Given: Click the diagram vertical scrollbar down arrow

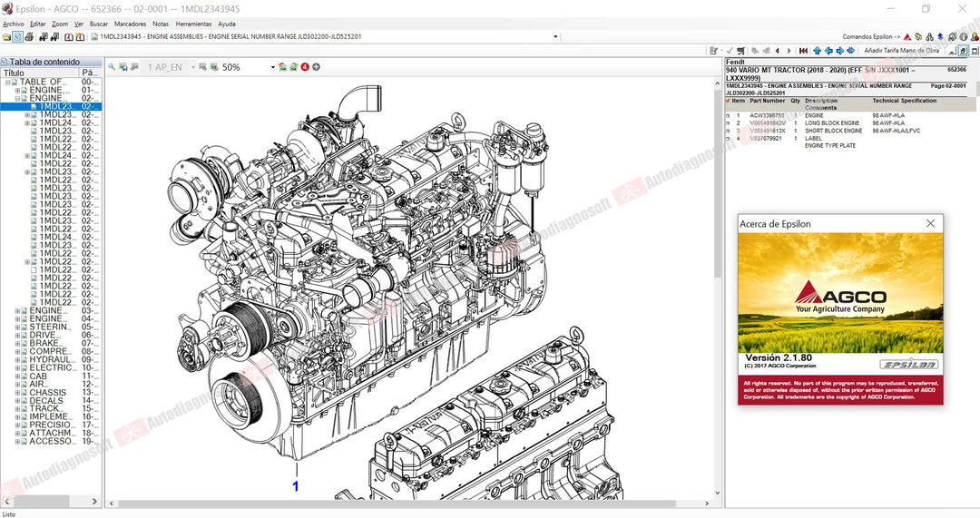Looking at the screenshot, I should pyautogui.click(x=717, y=494).
